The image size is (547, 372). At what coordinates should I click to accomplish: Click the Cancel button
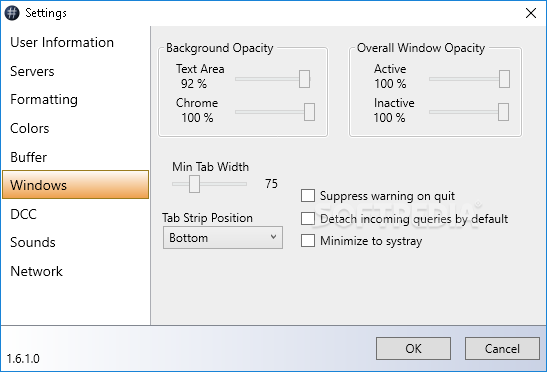click(x=502, y=348)
